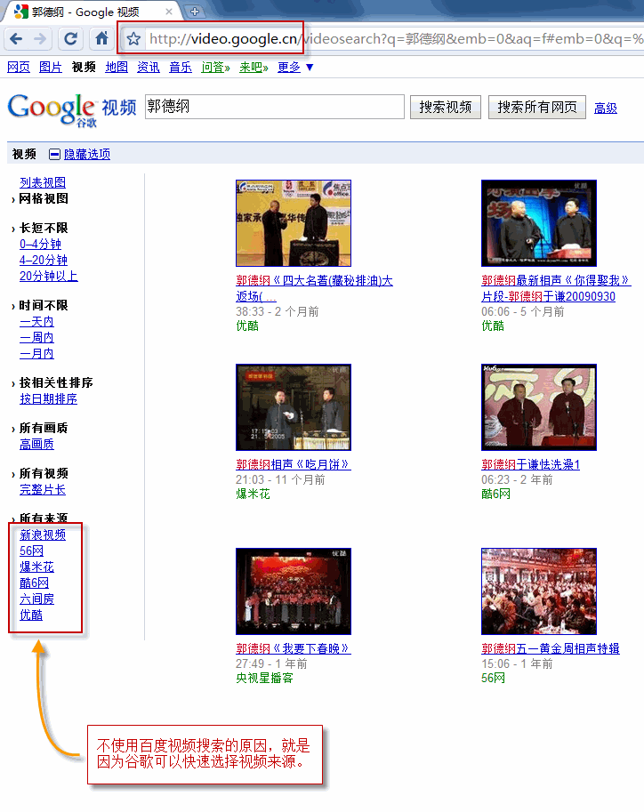Image resolution: width=644 pixels, height=812 pixels.
Task: Switch to 列表视图 list view
Action: tap(43, 182)
